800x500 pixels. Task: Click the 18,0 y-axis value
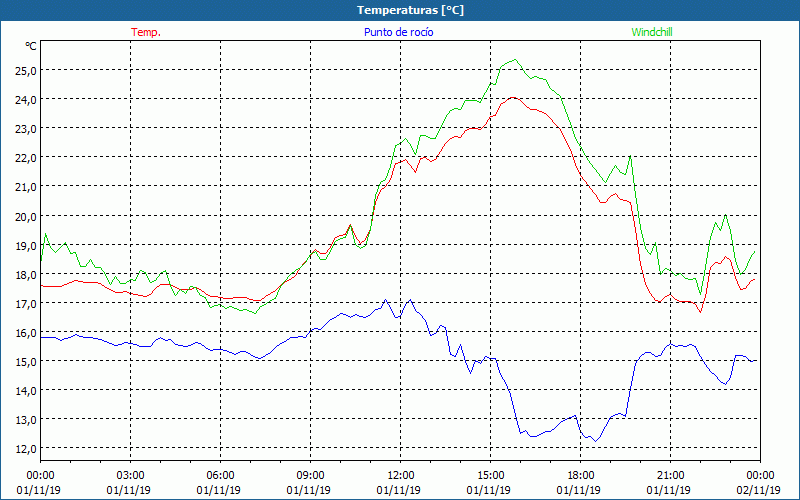click(x=26, y=274)
